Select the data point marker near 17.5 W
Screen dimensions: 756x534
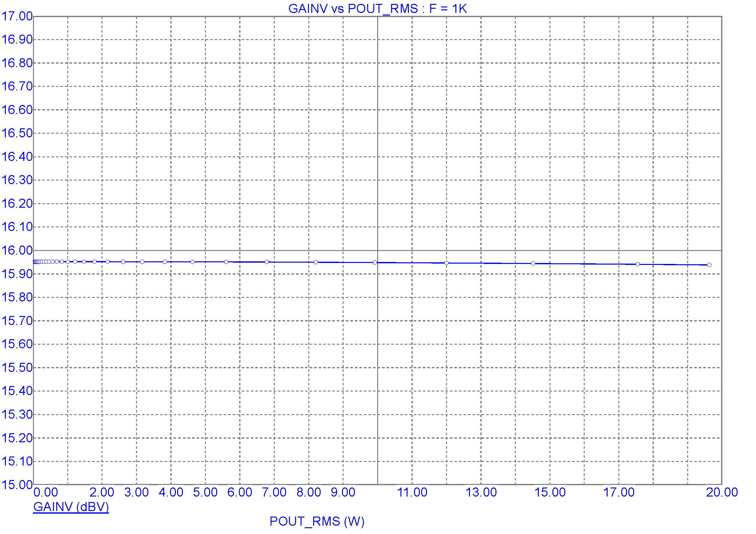637,264
